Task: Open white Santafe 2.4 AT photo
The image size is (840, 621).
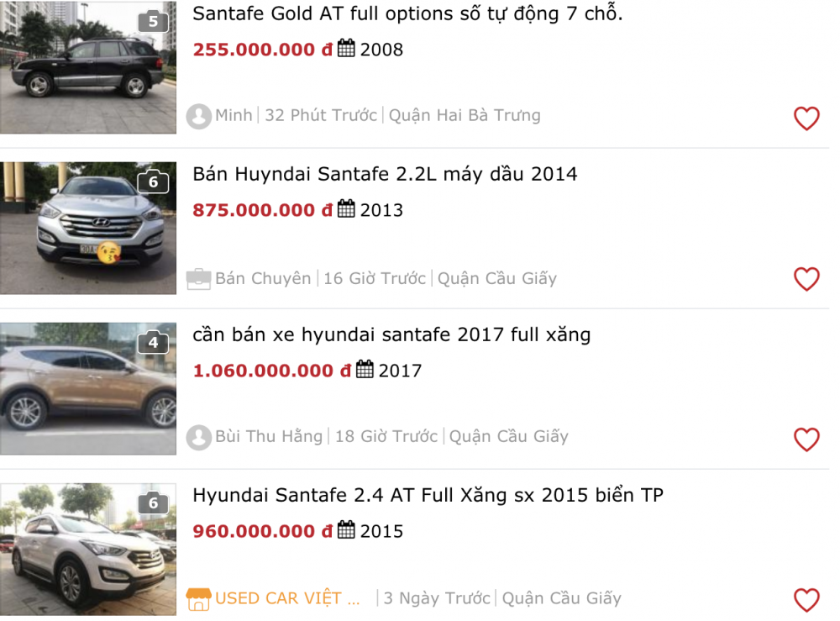Action: tap(88, 549)
